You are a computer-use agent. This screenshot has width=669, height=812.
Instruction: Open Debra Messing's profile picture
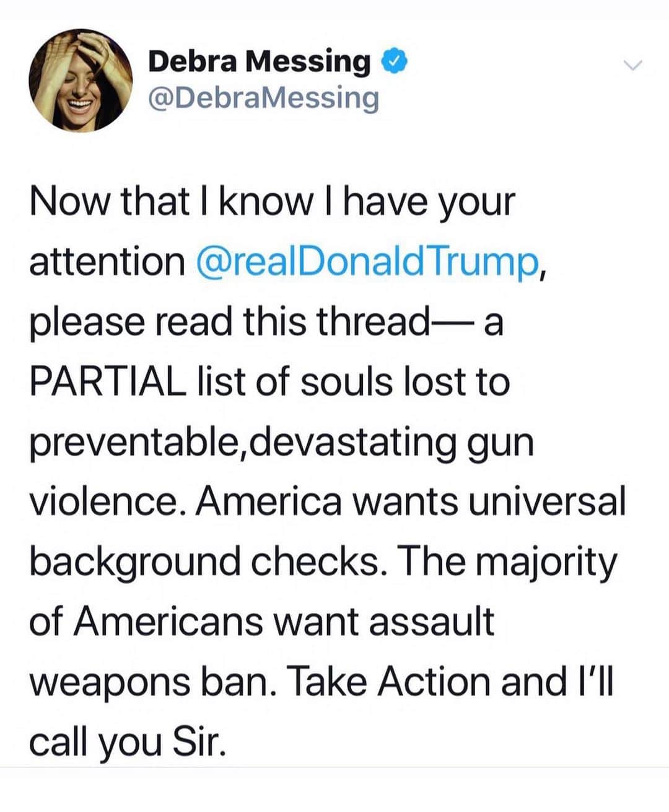pos(81,81)
